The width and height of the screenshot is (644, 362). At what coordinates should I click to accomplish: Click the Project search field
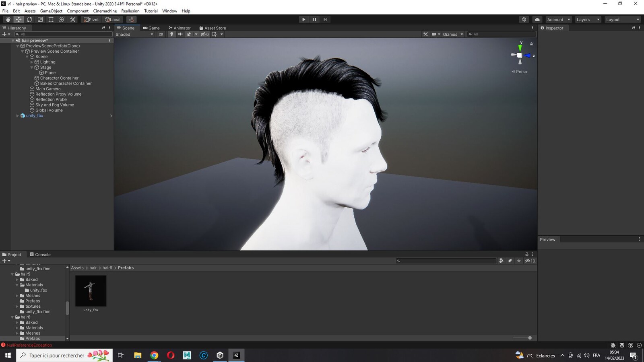(x=446, y=261)
